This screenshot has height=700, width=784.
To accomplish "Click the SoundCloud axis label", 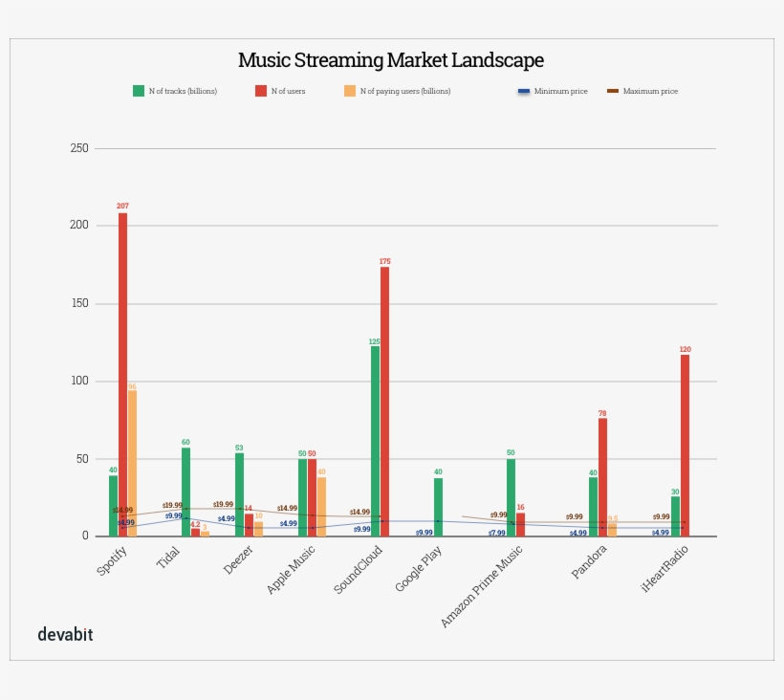I will coord(359,570).
